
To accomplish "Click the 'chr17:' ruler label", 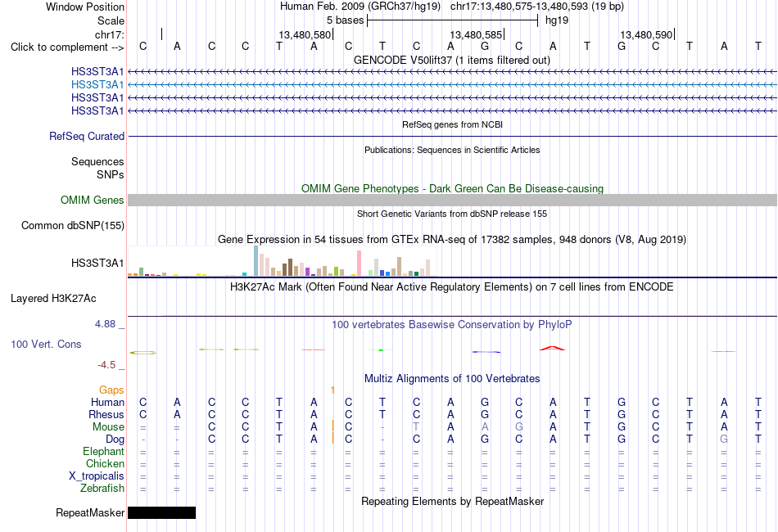I will (x=110, y=34).
